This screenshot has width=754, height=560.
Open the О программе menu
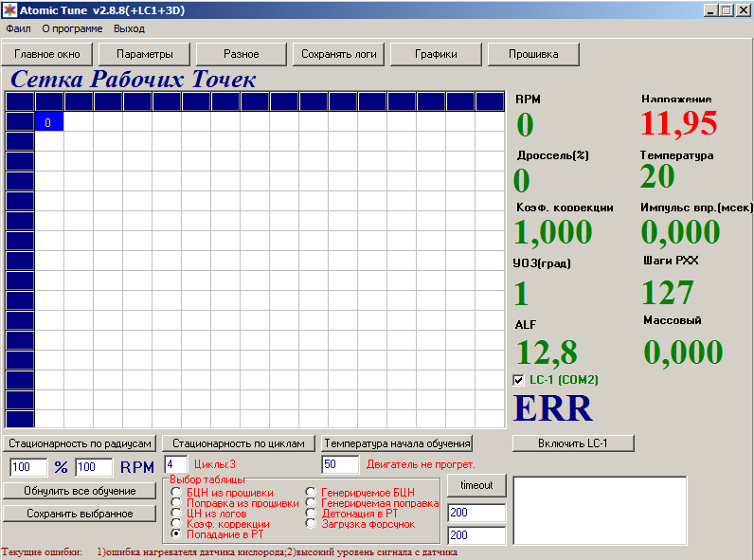tap(72, 28)
